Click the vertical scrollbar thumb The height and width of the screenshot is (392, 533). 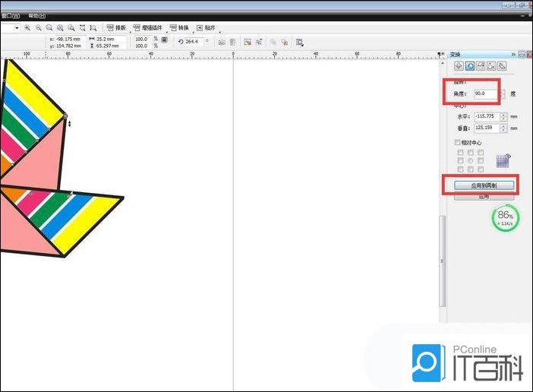(x=442, y=261)
